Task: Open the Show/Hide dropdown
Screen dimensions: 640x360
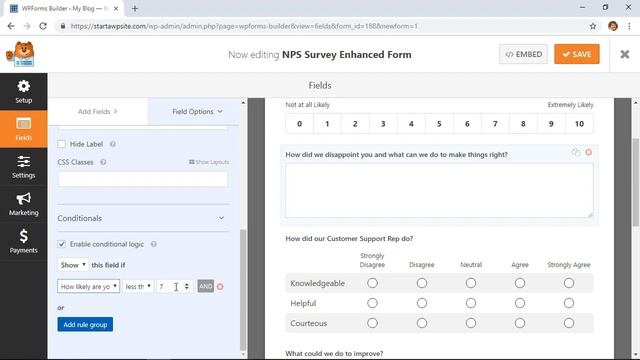Action: (73, 265)
